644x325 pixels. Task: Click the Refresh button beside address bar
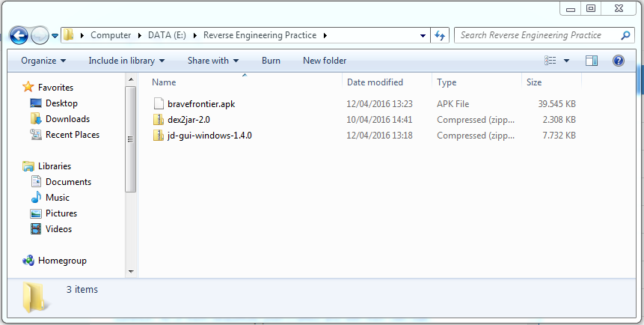(440, 35)
